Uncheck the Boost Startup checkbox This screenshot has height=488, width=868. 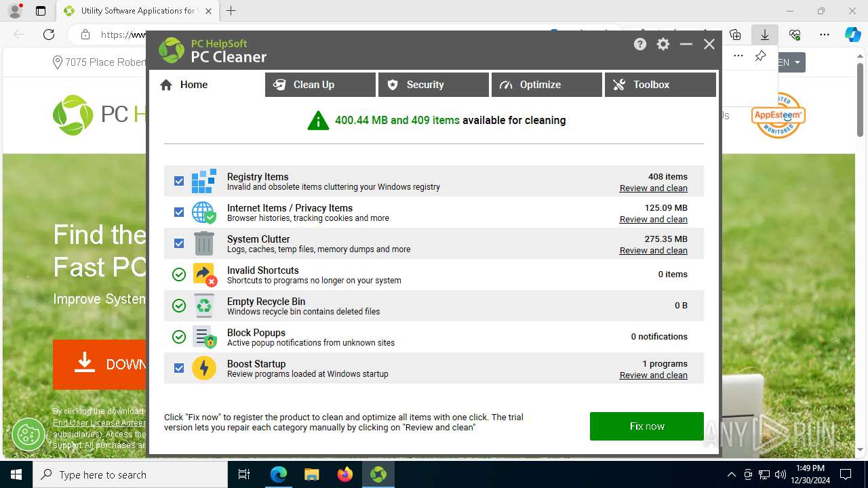click(179, 368)
